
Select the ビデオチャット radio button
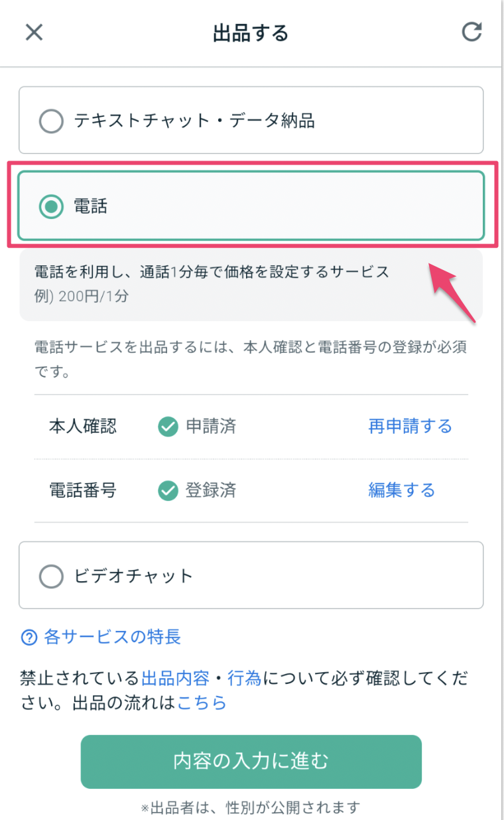pyautogui.click(x=51, y=576)
